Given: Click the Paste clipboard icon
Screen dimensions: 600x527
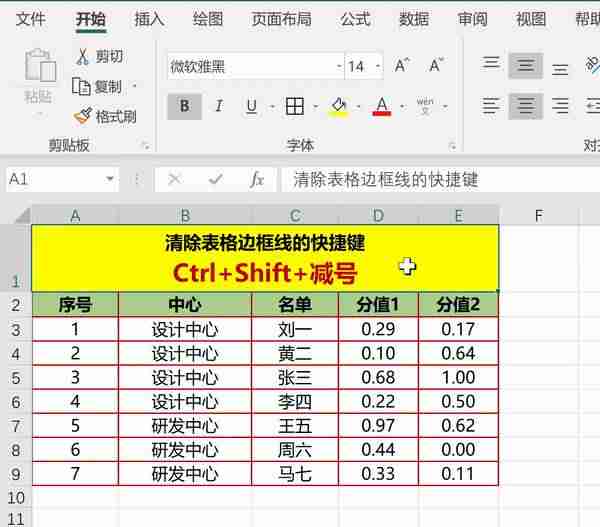Looking at the screenshot, I should 40,65.
